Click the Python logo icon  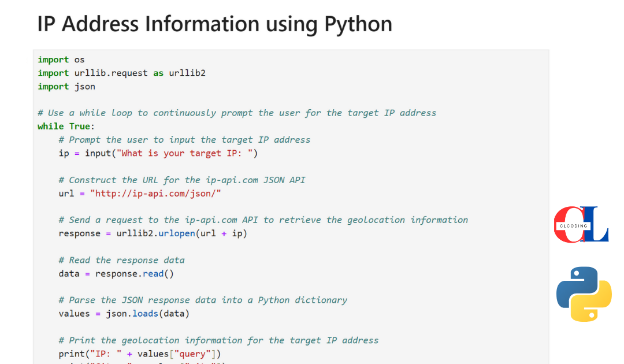584,294
